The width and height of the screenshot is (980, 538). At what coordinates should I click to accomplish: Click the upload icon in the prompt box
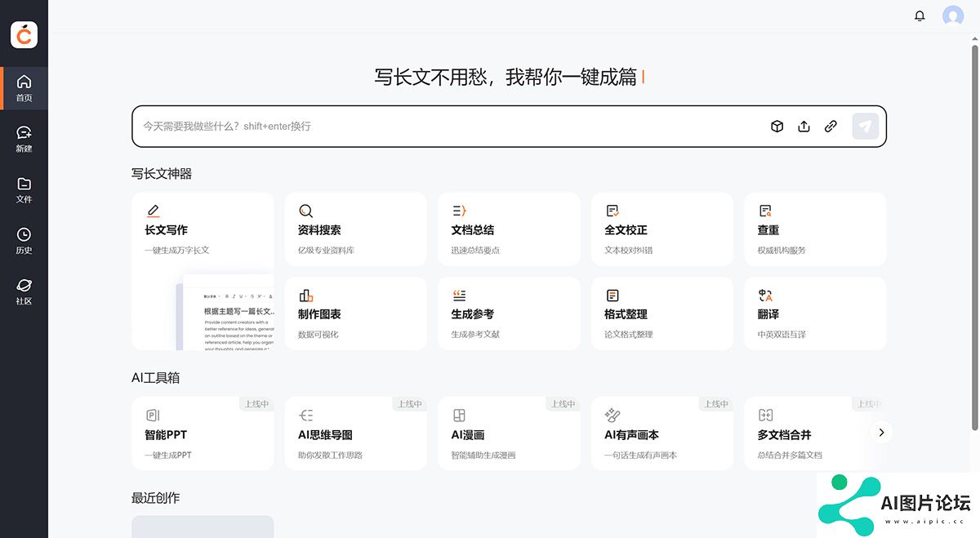(x=804, y=127)
